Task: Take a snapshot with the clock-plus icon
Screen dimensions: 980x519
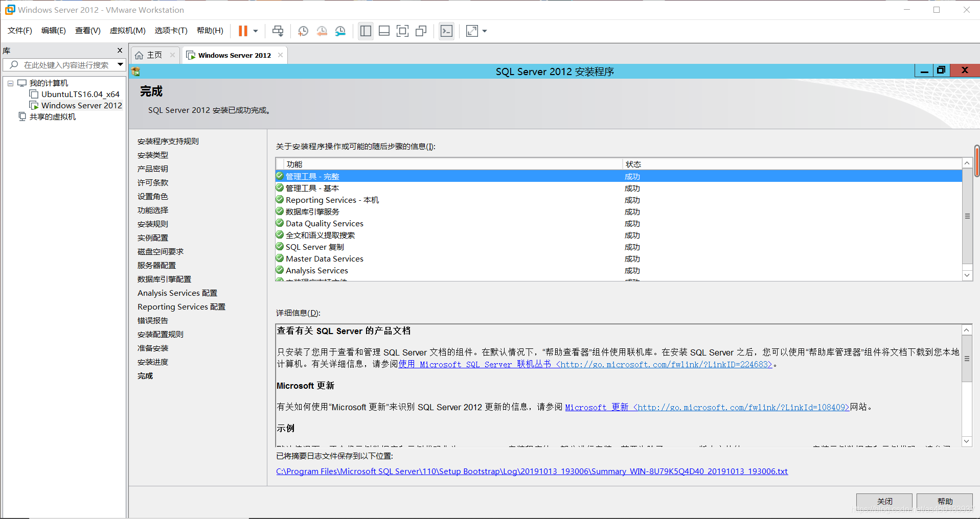Action: point(303,31)
